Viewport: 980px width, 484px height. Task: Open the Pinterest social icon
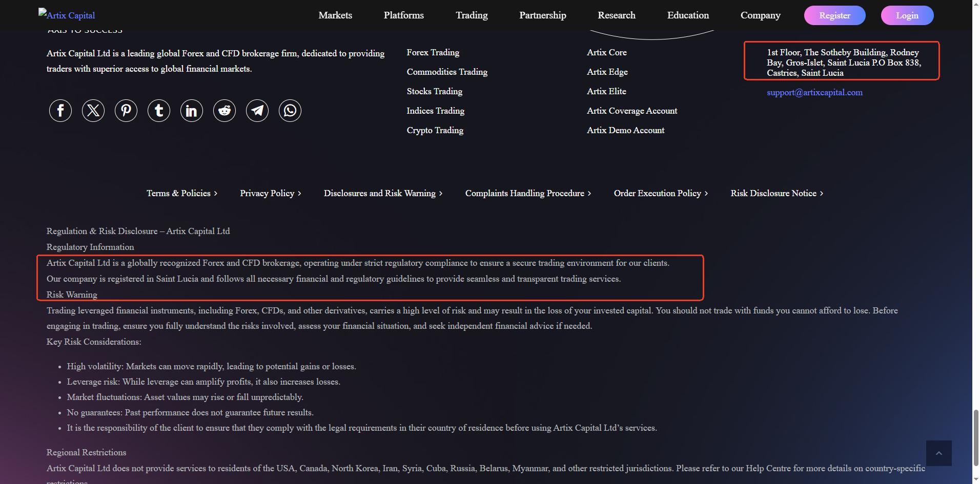[126, 111]
